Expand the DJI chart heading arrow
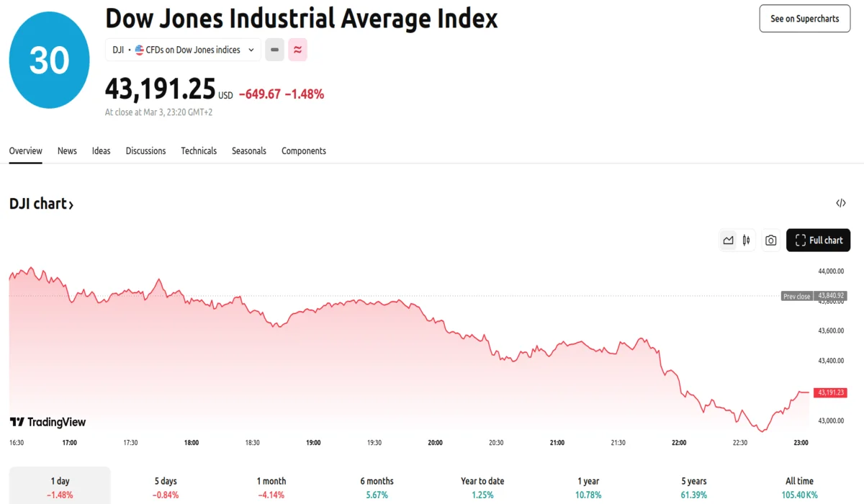Viewport: 864px width, 504px height. tap(71, 204)
